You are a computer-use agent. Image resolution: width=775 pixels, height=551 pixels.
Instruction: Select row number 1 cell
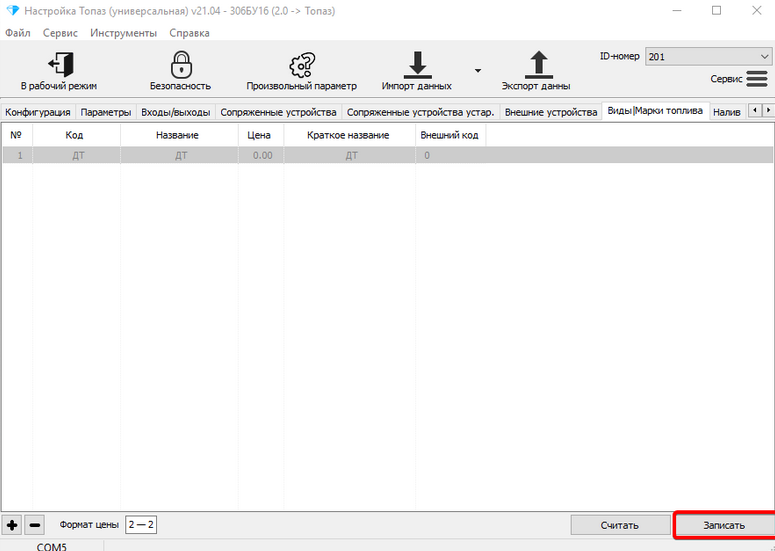tap(17, 155)
